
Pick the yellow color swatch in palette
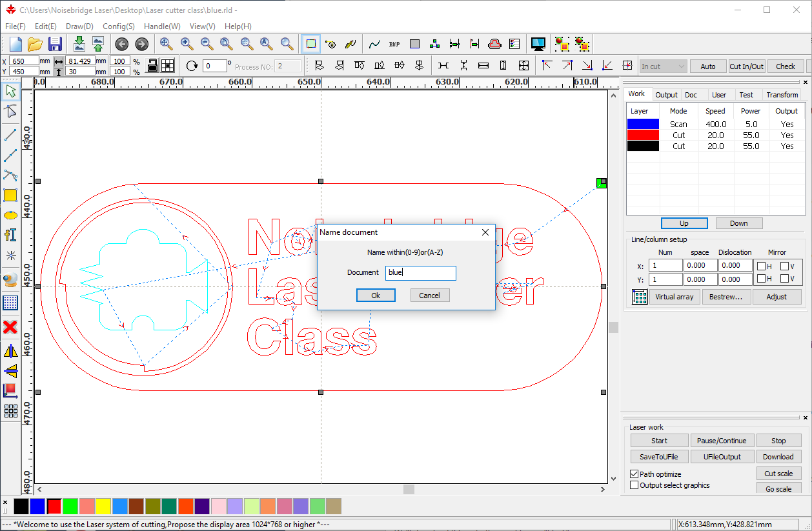[x=103, y=506]
